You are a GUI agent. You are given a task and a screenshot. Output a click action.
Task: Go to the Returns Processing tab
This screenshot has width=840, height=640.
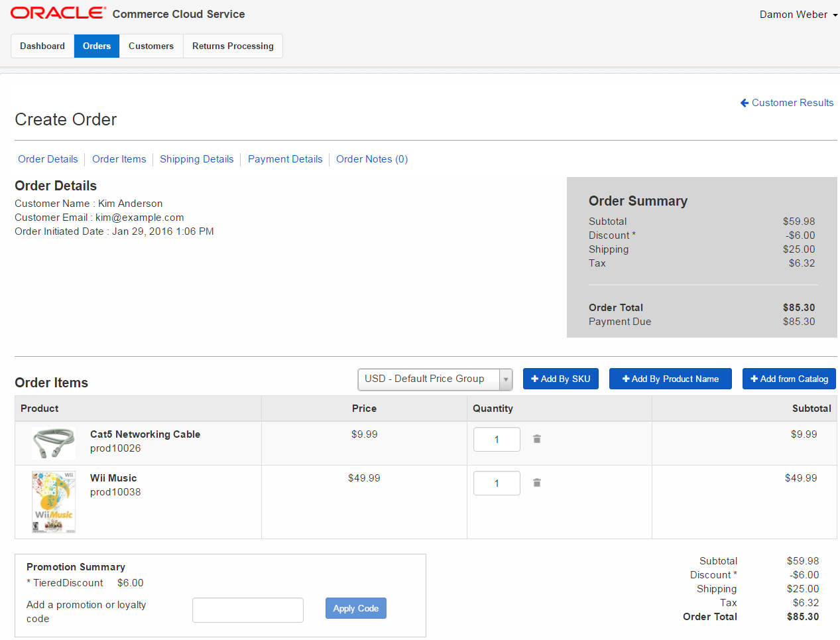[233, 46]
